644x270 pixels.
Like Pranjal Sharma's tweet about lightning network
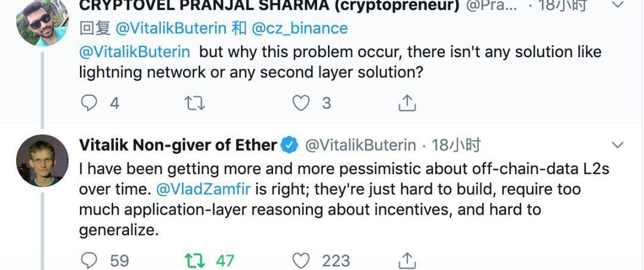(x=301, y=103)
